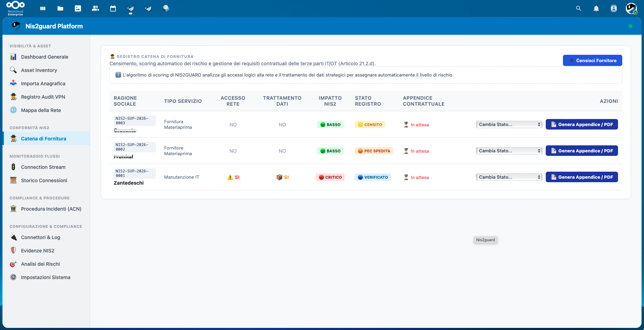The image size is (644, 330).
Task: Open Cambia Stato dropdown for Zantedeschi
Action: coord(509,177)
